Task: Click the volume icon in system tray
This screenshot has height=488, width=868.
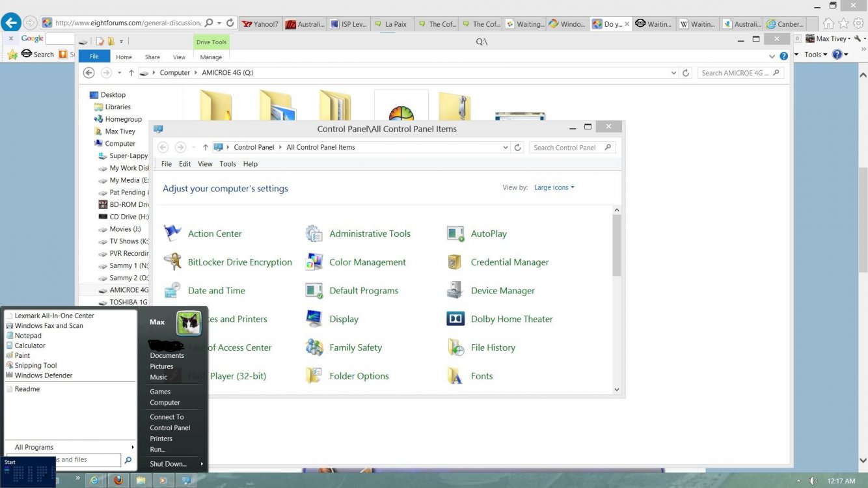Action: (x=813, y=481)
